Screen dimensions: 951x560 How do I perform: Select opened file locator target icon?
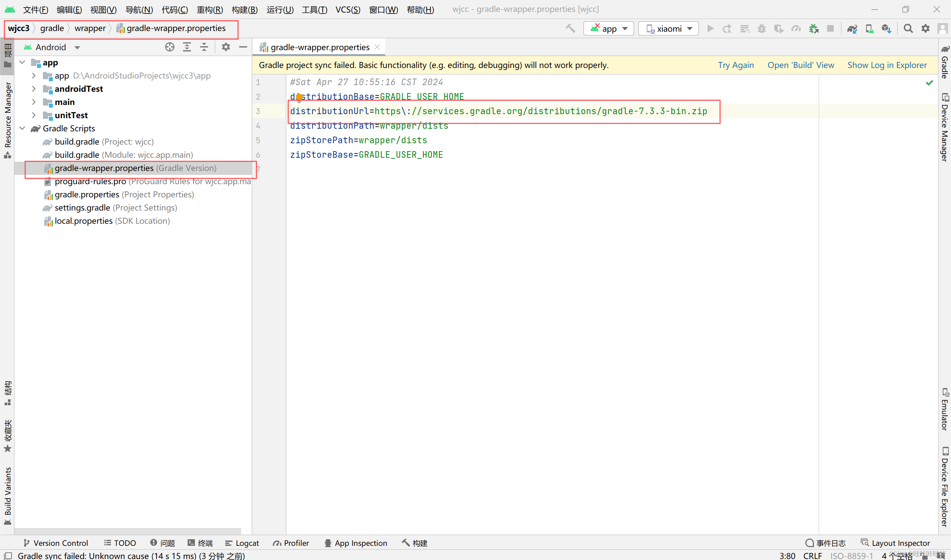click(x=169, y=47)
